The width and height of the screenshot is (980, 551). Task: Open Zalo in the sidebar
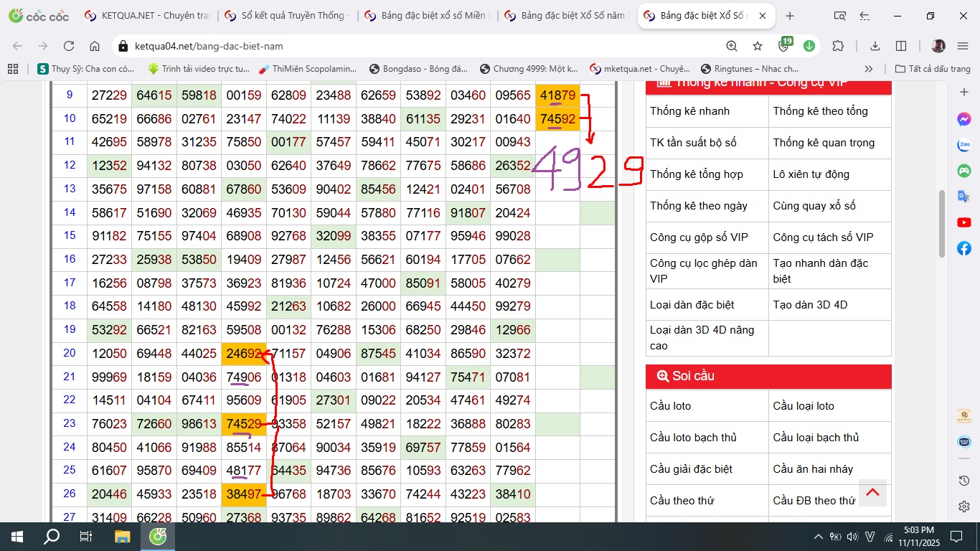pos(964,145)
